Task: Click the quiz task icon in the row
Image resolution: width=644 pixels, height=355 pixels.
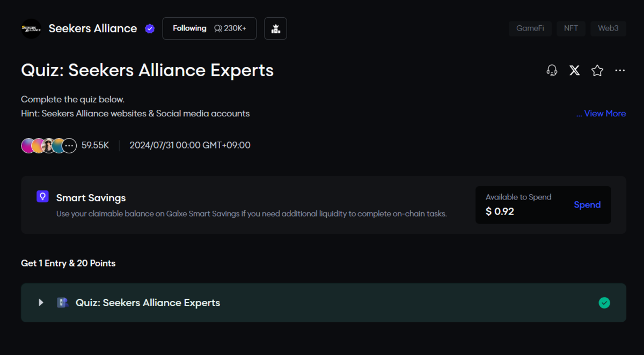Action: coord(63,303)
